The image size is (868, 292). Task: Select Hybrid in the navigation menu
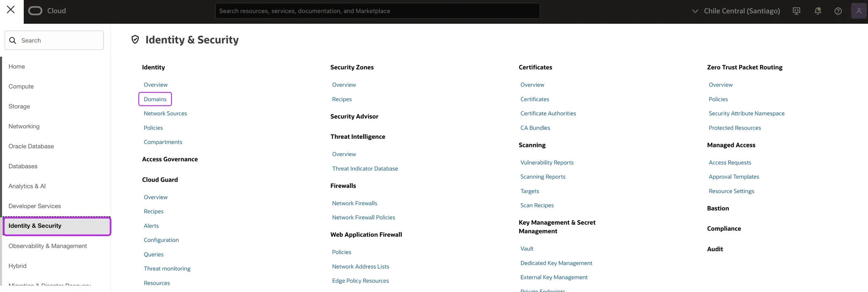[x=17, y=266]
